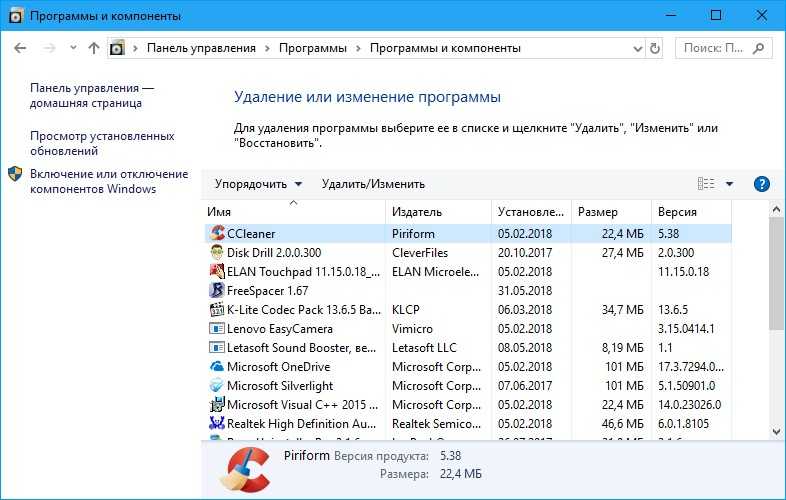Image resolution: width=786 pixels, height=500 pixels.
Task: Open the help question mark icon
Action: [x=761, y=184]
